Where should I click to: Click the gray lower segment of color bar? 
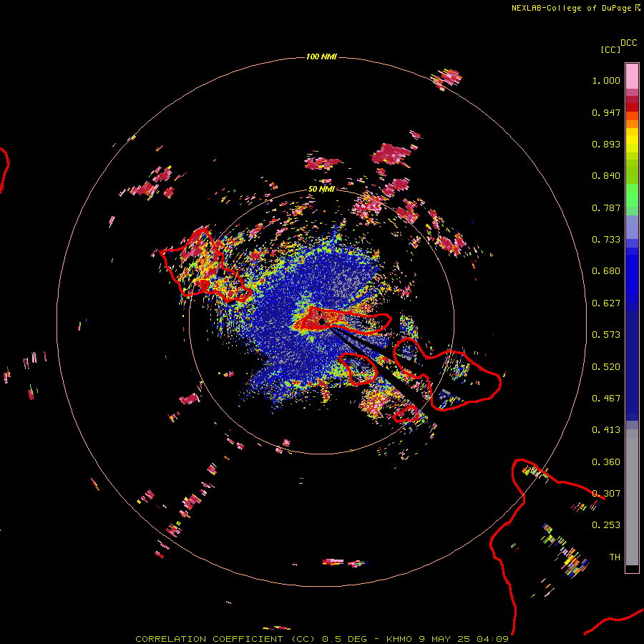(x=632, y=497)
